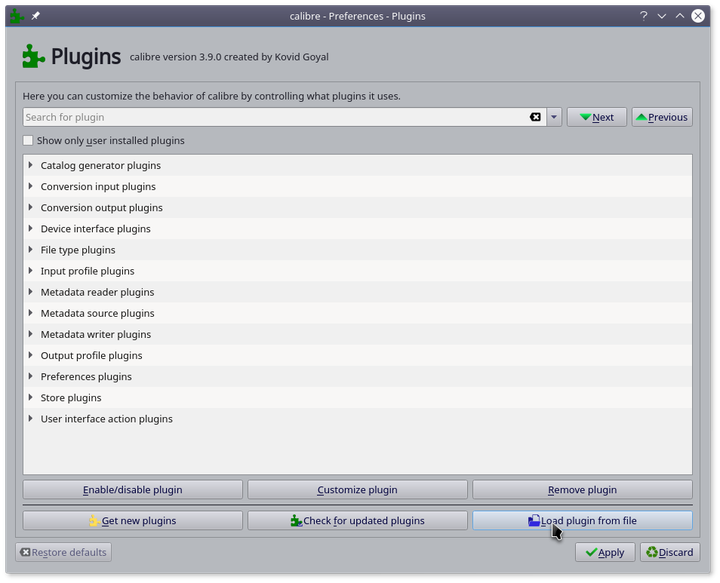This screenshot has width=720, height=583.
Task: Open the search history dropdown arrow
Action: (554, 117)
